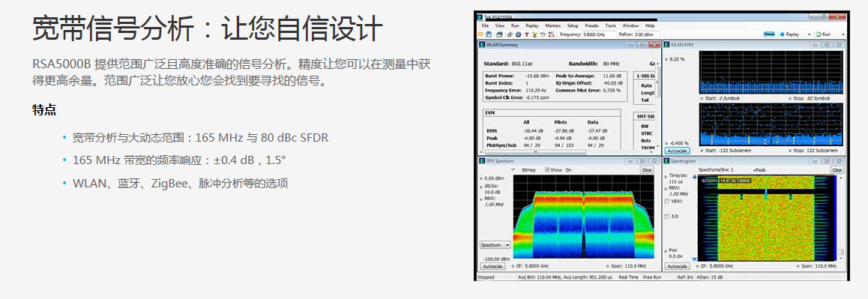
Task: Enable the VBW checkbox in Spectrogram
Action: click(667, 201)
